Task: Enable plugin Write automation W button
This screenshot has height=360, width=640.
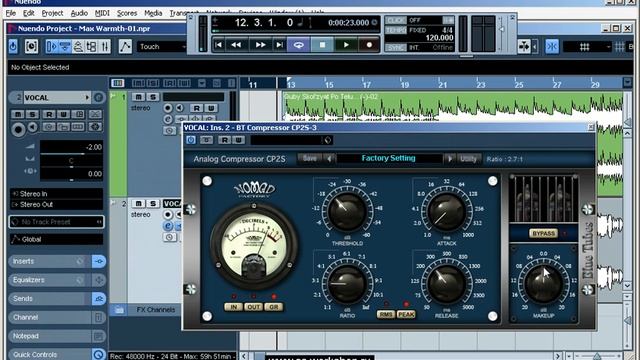Action: pos(238,140)
